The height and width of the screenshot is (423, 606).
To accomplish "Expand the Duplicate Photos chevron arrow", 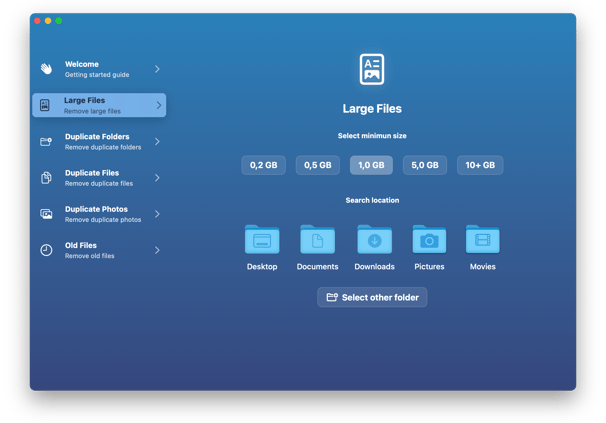I will tap(157, 214).
